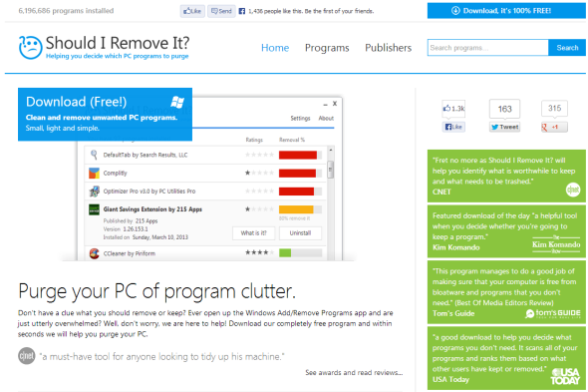Select the Complitly program name
588x392 pixels.
tap(116, 174)
